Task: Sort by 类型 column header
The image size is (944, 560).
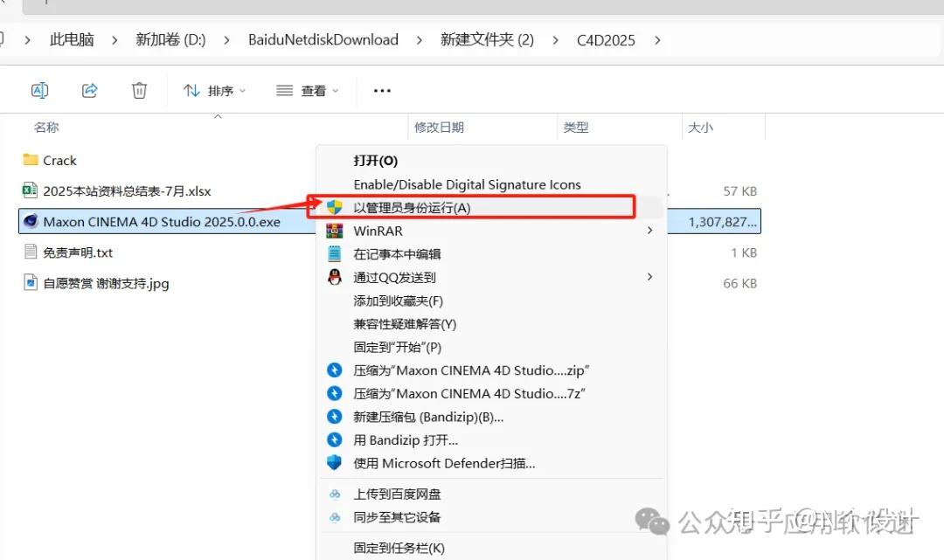Action: pyautogui.click(x=575, y=127)
